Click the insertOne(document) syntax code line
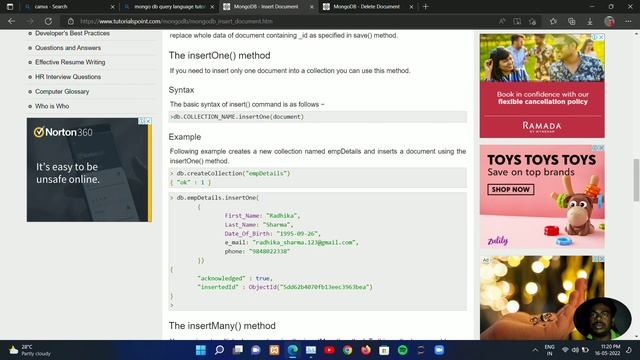The width and height of the screenshot is (640, 360). click(x=237, y=117)
